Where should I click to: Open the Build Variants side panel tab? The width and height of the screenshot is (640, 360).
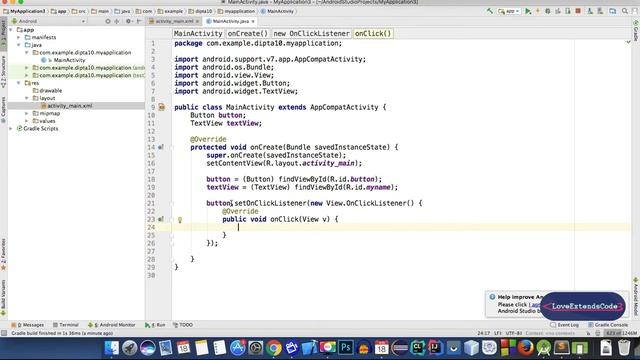pos(3,297)
